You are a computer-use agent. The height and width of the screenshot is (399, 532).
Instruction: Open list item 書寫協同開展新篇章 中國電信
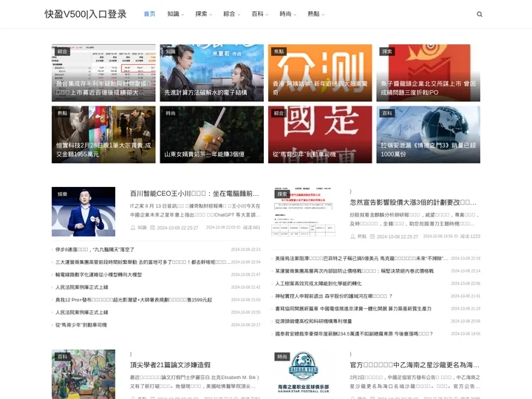click(353, 308)
